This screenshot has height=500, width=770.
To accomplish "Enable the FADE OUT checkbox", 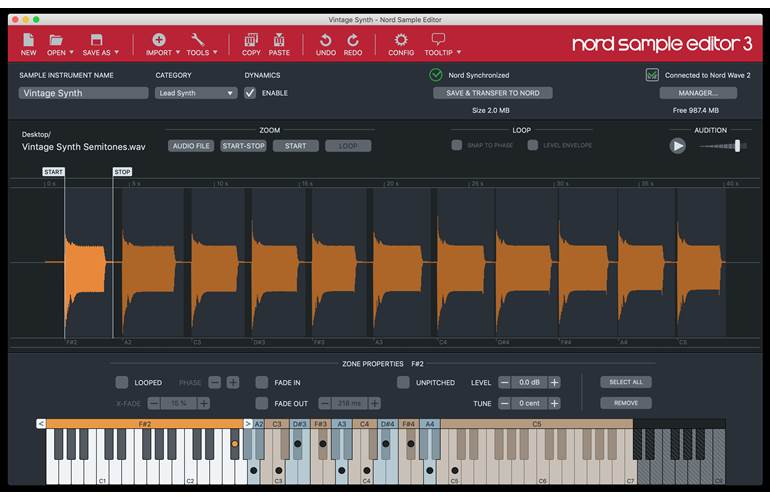I will (262, 403).
